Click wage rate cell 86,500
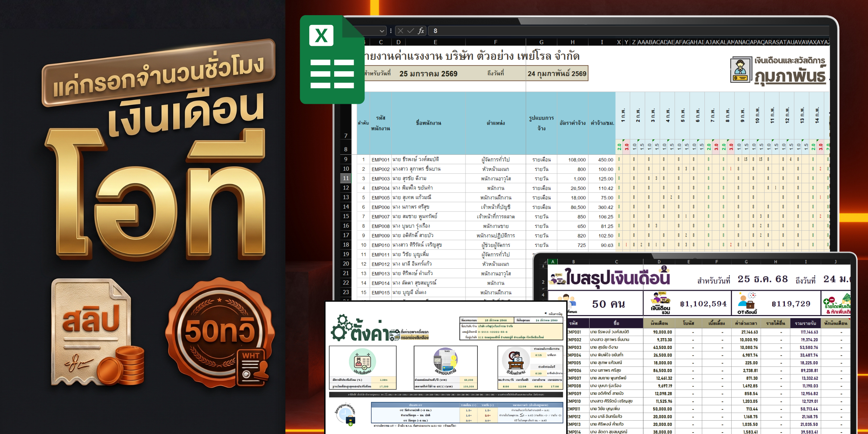The image size is (868, 434). 573,207
